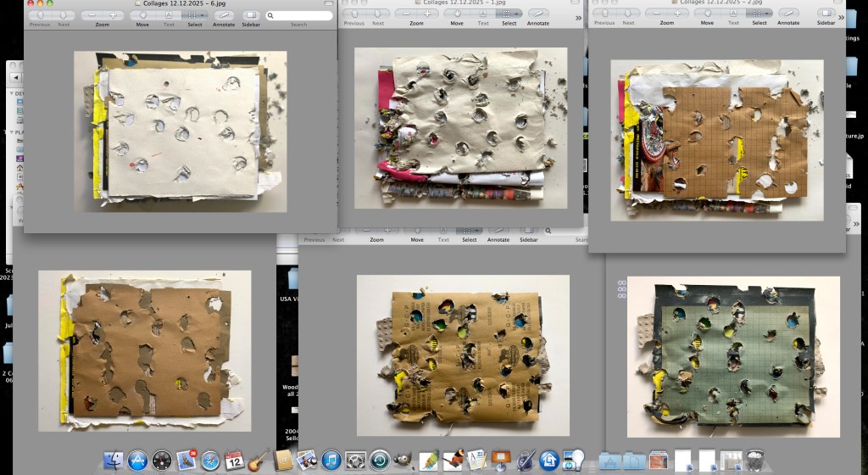The height and width of the screenshot is (475, 868).
Task: Zoom out in the Collages 1.jpg window
Action: [406, 14]
